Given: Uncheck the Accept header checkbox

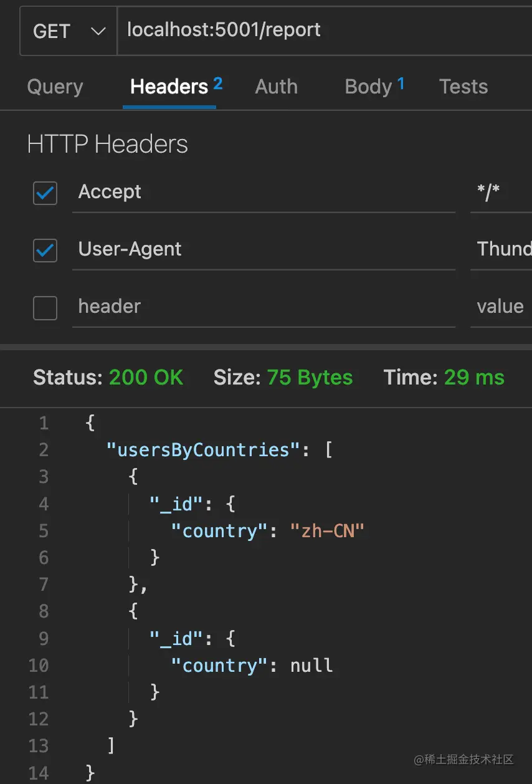Looking at the screenshot, I should [45, 193].
